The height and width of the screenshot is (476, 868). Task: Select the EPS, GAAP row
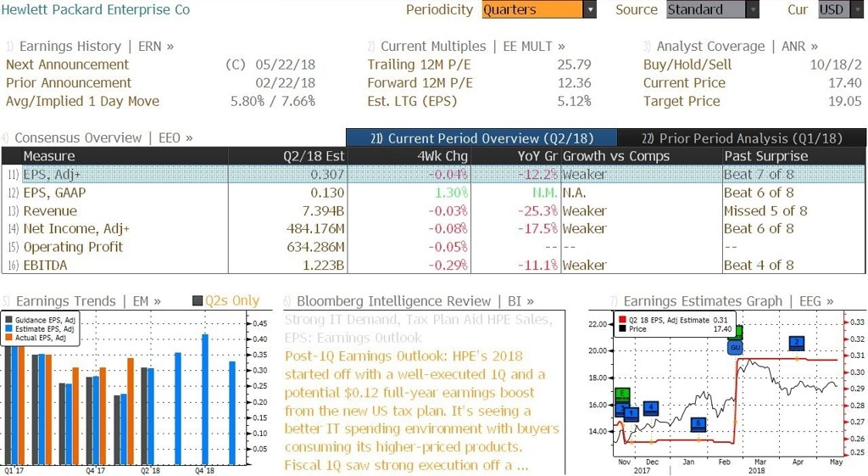[x=433, y=193]
